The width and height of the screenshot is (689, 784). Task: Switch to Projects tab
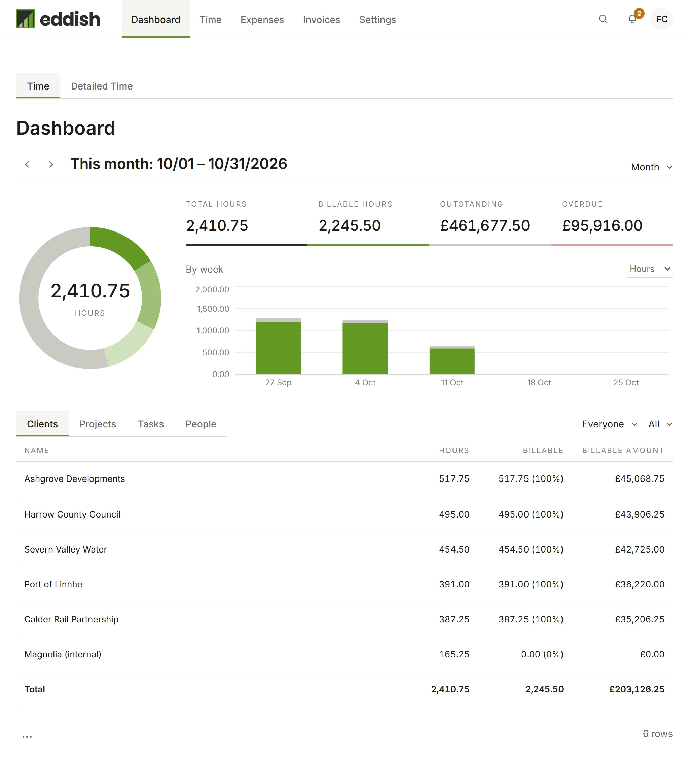click(98, 423)
